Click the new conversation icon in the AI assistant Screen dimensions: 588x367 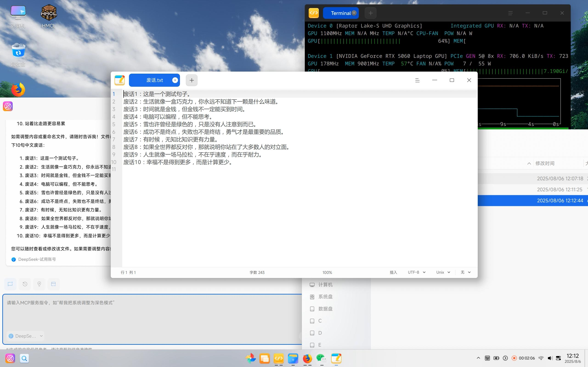tap(10, 284)
